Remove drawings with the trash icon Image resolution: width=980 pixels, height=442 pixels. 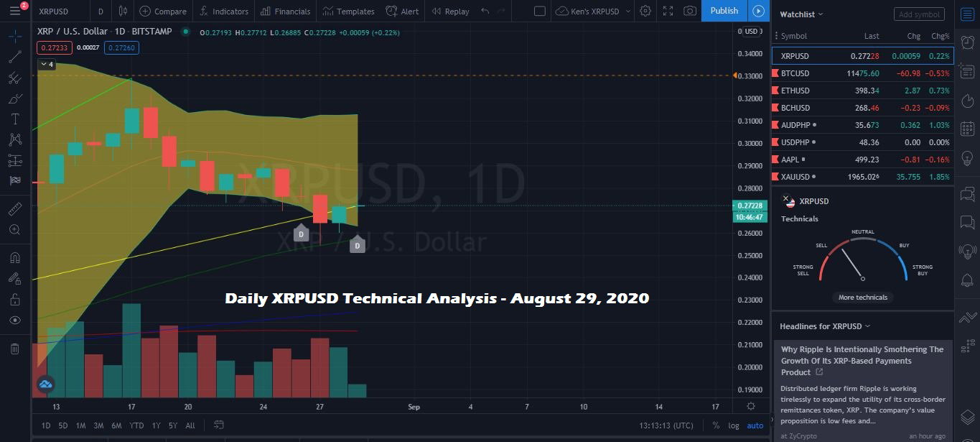point(15,349)
